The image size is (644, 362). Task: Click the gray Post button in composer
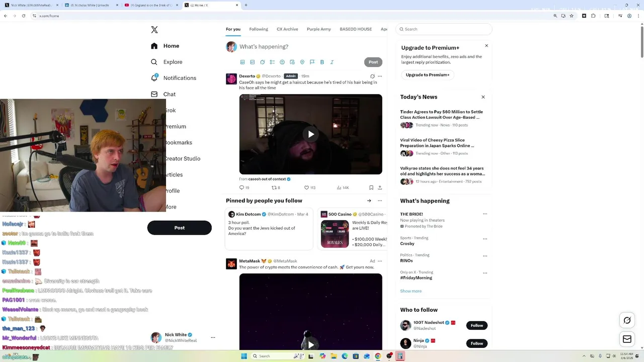(x=373, y=62)
